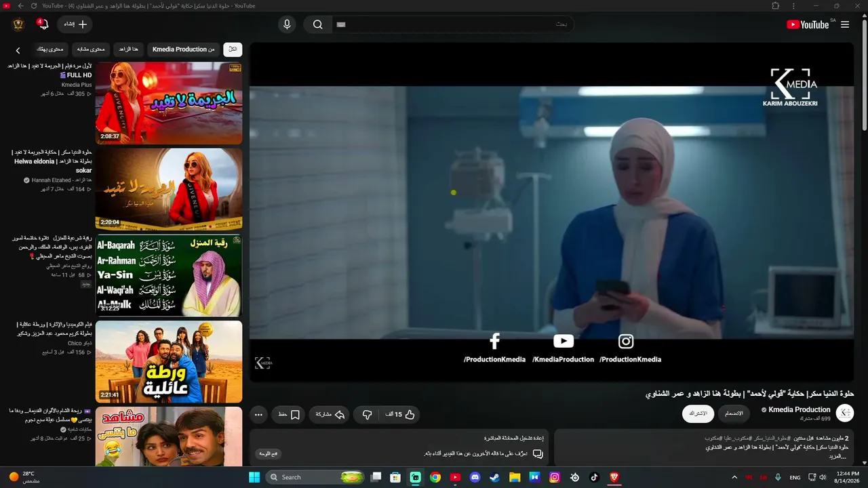Click the page vertical scrollbar

(865, 75)
